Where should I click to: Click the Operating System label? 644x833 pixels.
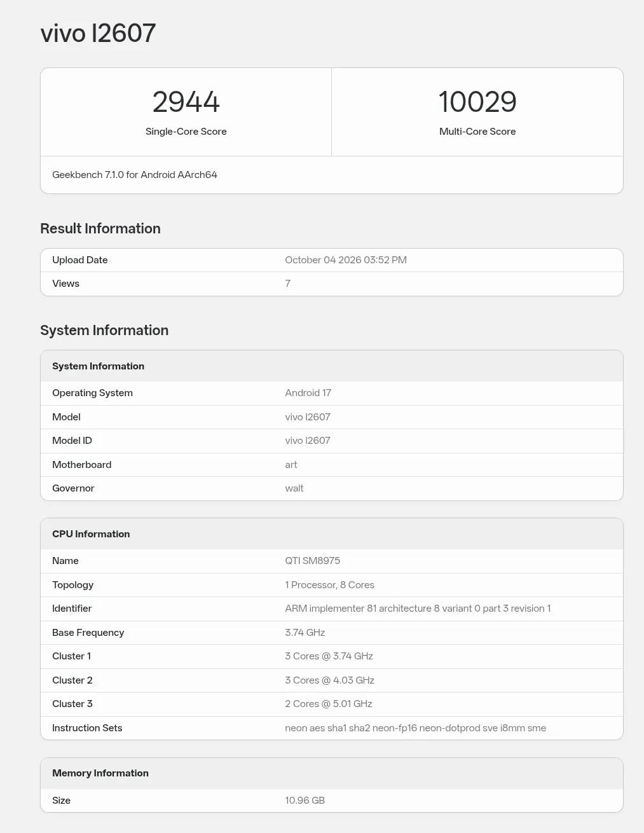click(92, 393)
